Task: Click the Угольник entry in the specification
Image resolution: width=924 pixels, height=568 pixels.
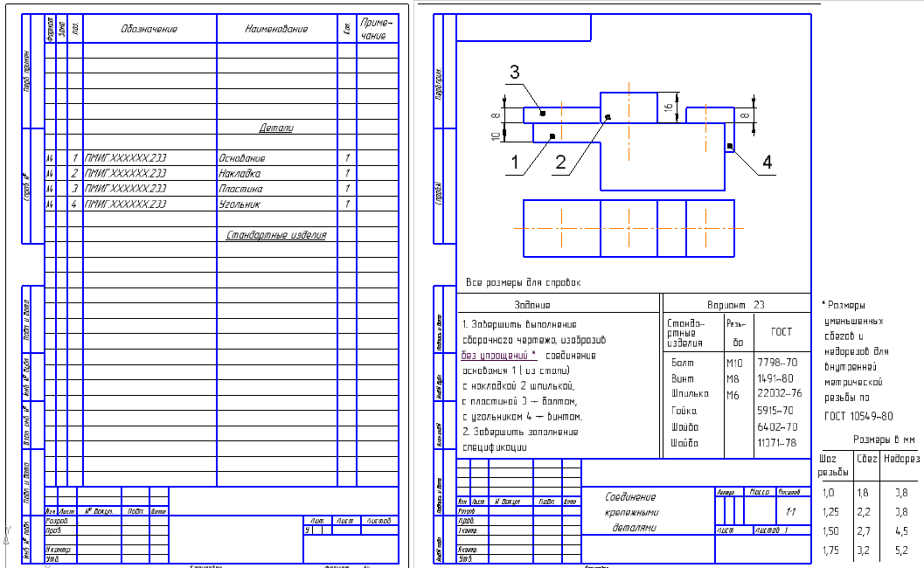Action: [x=239, y=204]
